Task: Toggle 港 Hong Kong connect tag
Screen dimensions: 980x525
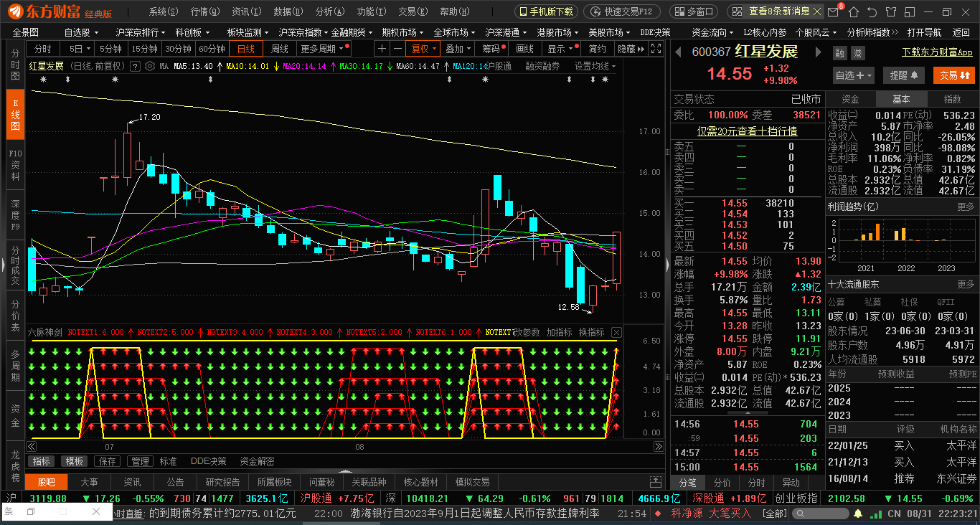Action: 857,53
